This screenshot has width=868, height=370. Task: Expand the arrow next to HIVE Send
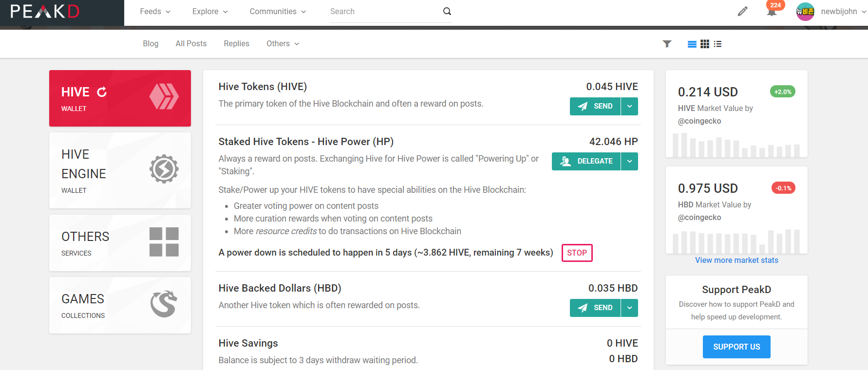tap(629, 106)
